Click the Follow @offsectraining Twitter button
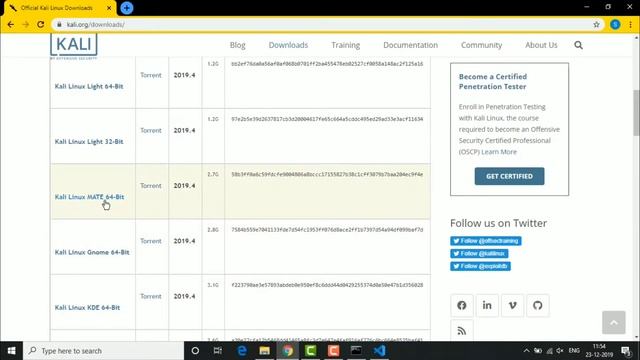Image resolution: width=640 pixels, height=360 pixels. click(486, 241)
